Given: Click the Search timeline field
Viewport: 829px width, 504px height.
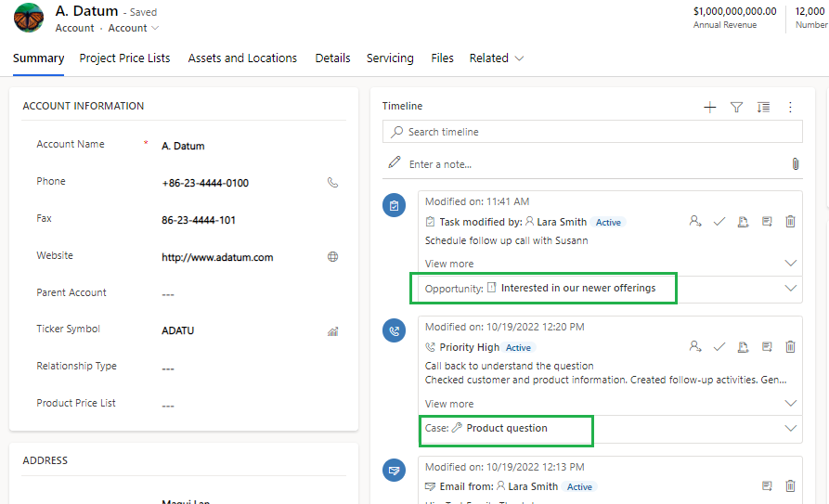Looking at the screenshot, I should pyautogui.click(x=592, y=132).
